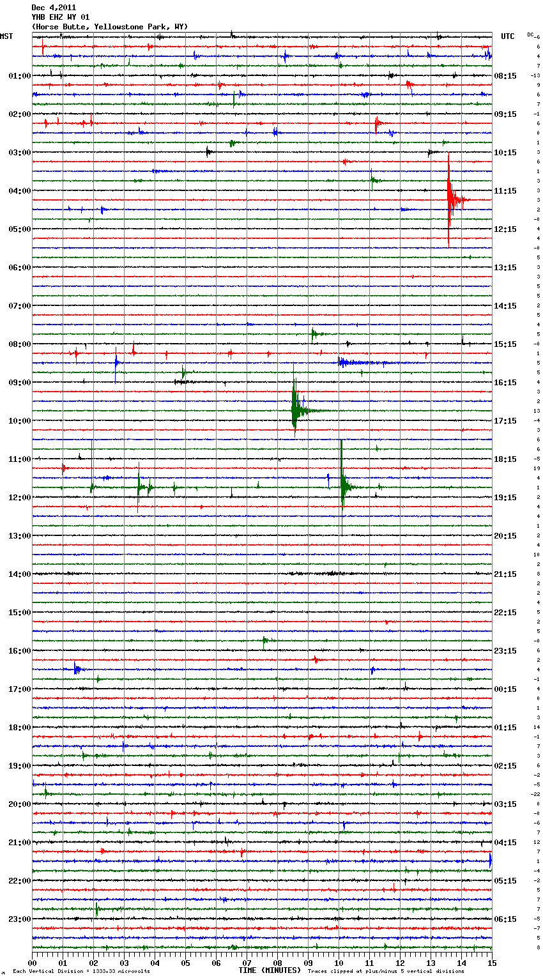This screenshot has width=543, height=980.
Task: Click the '(Horse Butte, Yellowstone Park, WY)' location label
Action: tap(109, 27)
